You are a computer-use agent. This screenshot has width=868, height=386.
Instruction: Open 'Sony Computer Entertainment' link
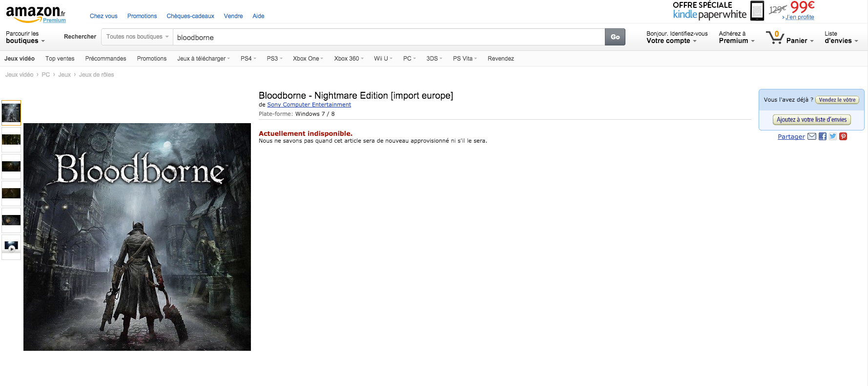pyautogui.click(x=309, y=105)
